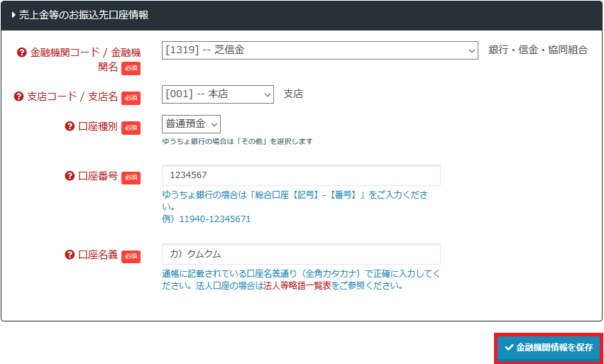
Task: Click the 必須 badge next to 金融機関名
Action: [x=131, y=68]
